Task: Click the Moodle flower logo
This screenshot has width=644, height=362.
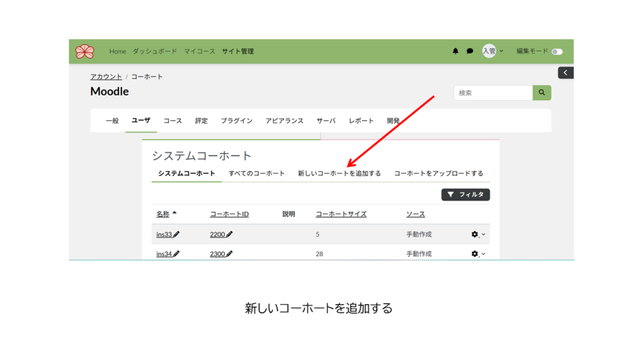Action: point(84,52)
